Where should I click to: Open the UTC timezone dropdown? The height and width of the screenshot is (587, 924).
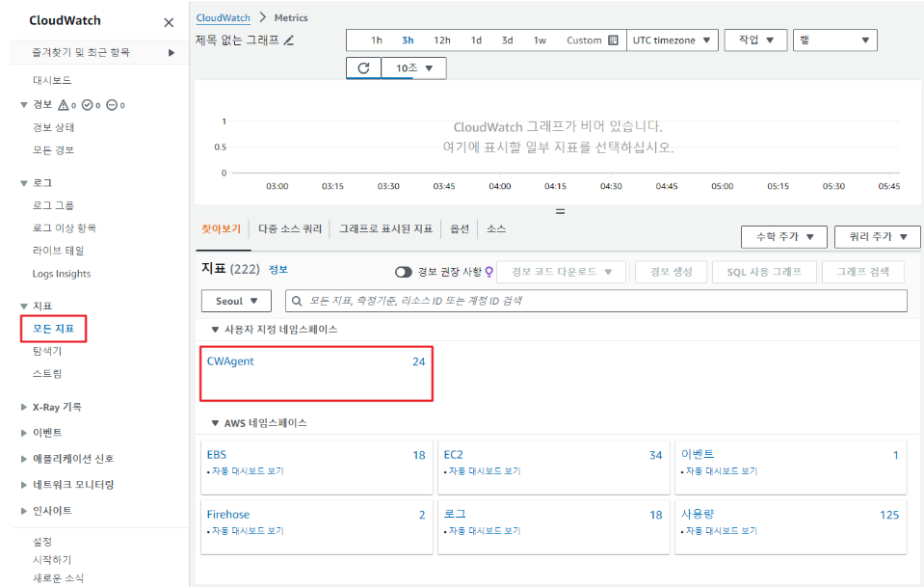click(672, 40)
